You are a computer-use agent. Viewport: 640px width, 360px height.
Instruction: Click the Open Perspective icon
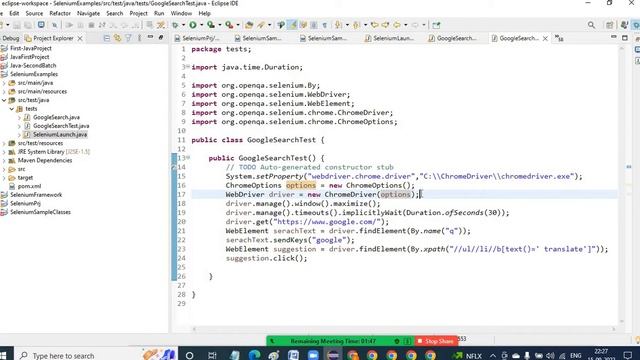coord(610,25)
